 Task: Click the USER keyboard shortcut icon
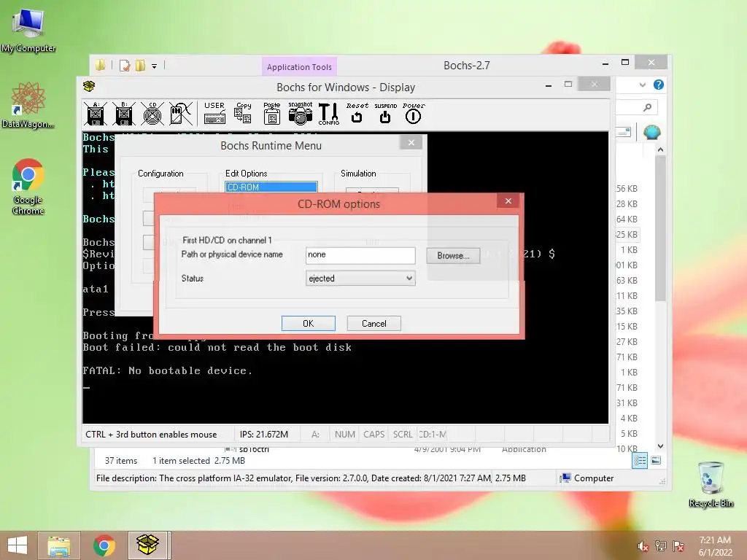coord(214,113)
